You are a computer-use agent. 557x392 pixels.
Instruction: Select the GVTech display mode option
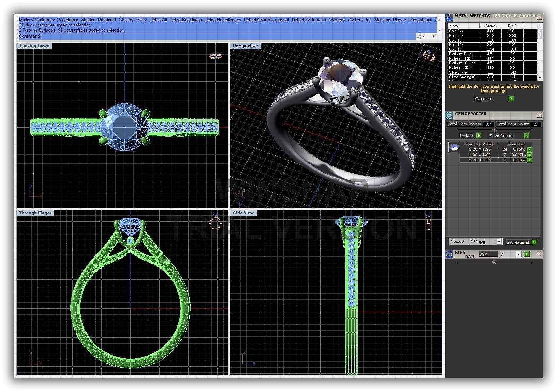(356, 20)
